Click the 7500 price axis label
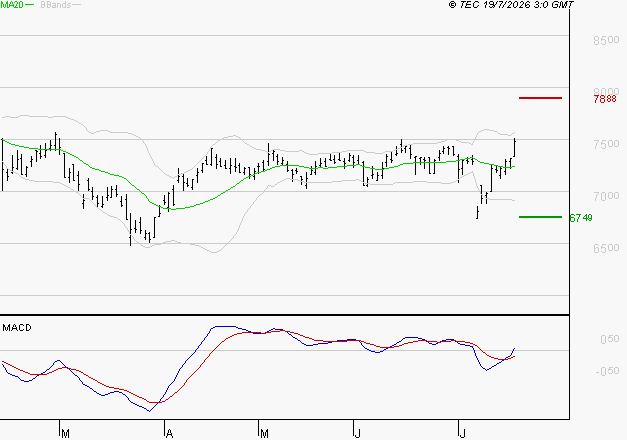The height and width of the screenshot is (440, 627). tap(606, 144)
